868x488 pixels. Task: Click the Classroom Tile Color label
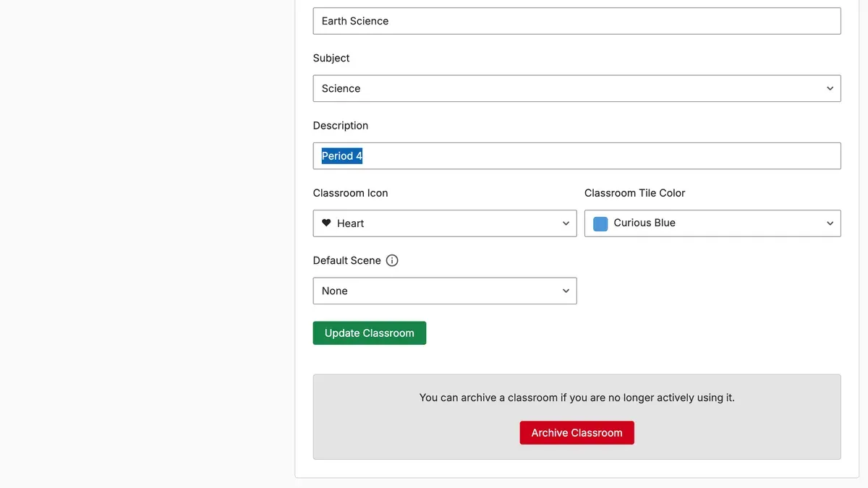pos(634,193)
